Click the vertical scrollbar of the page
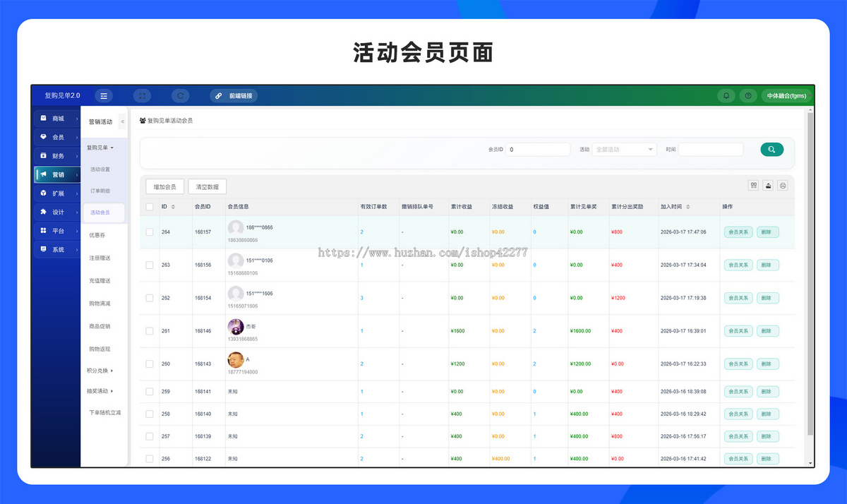 (x=810, y=275)
